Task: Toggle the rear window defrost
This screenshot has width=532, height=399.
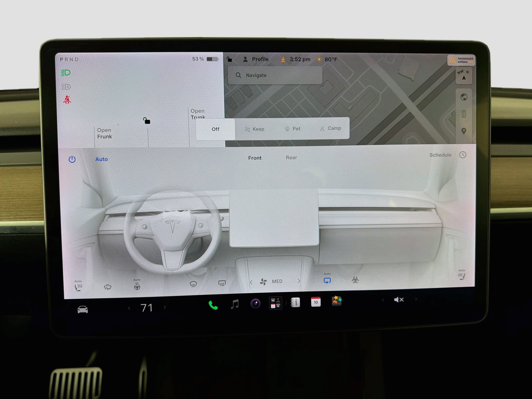Action: (x=222, y=283)
